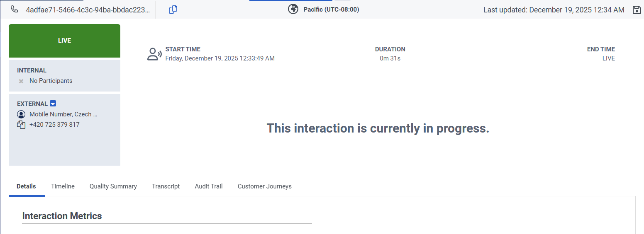Switch to the Timeline tab
The width and height of the screenshot is (644, 234).
pyautogui.click(x=63, y=186)
